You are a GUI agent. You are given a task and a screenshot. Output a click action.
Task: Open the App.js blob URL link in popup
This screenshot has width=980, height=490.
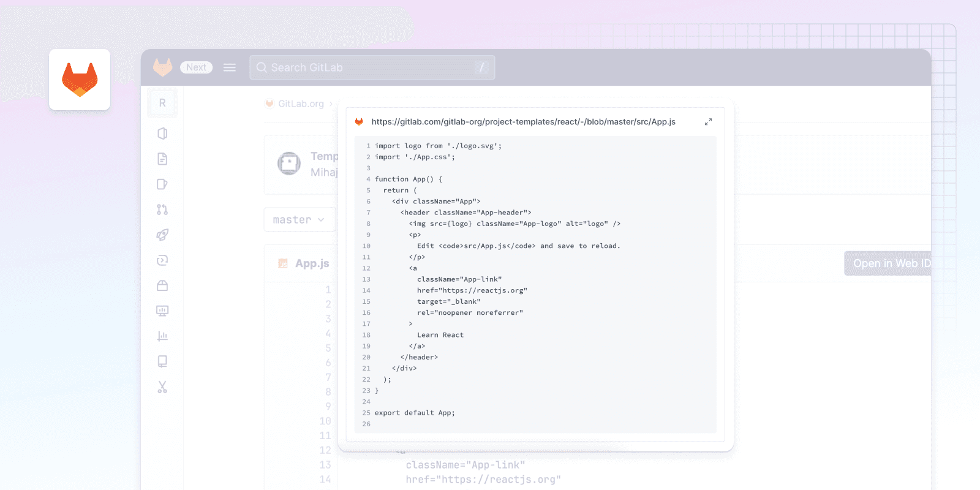click(x=523, y=122)
